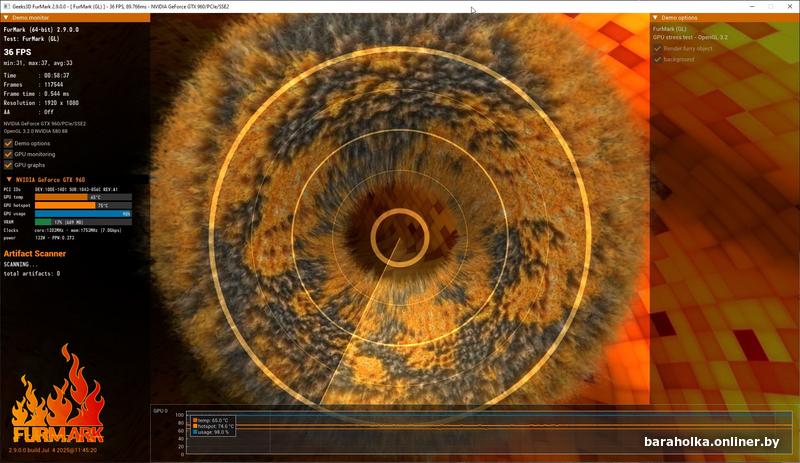Image resolution: width=800 pixels, height=463 pixels.
Task: Click the Test: FurMark (GL) line
Action: click(x=31, y=39)
